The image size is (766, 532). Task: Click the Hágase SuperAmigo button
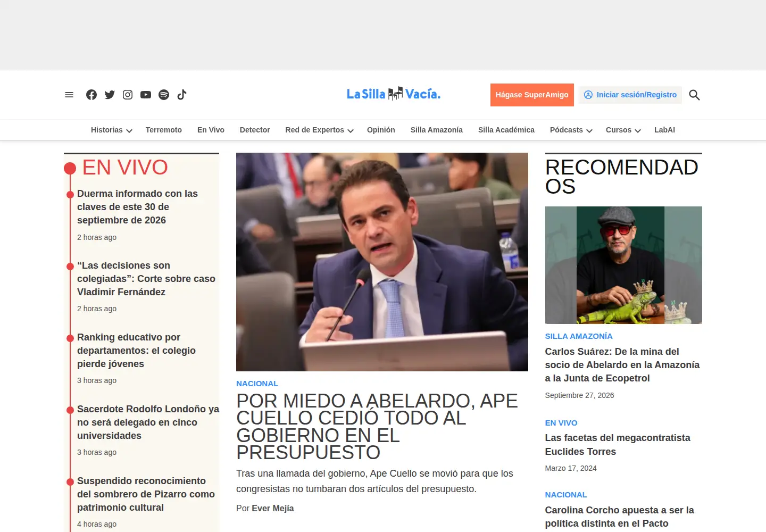point(532,95)
